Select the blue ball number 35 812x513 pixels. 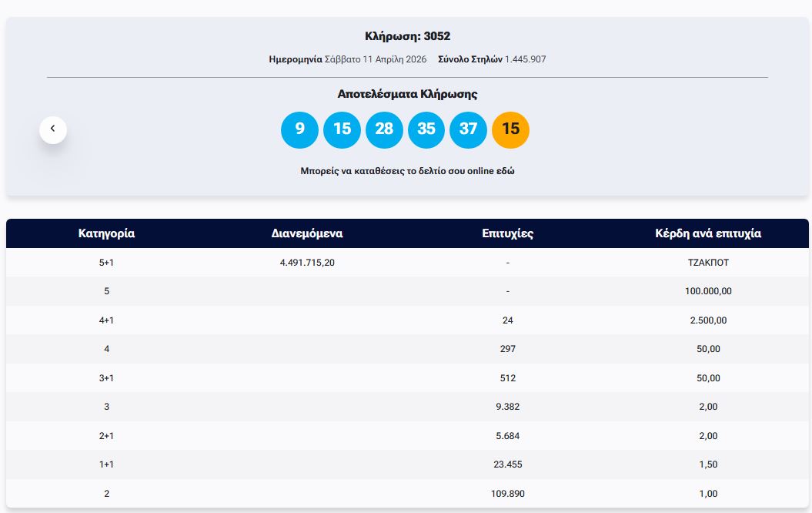click(x=426, y=129)
